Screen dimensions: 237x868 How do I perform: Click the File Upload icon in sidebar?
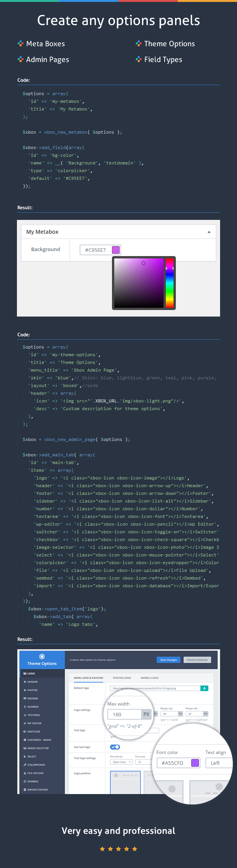coord(25,773)
